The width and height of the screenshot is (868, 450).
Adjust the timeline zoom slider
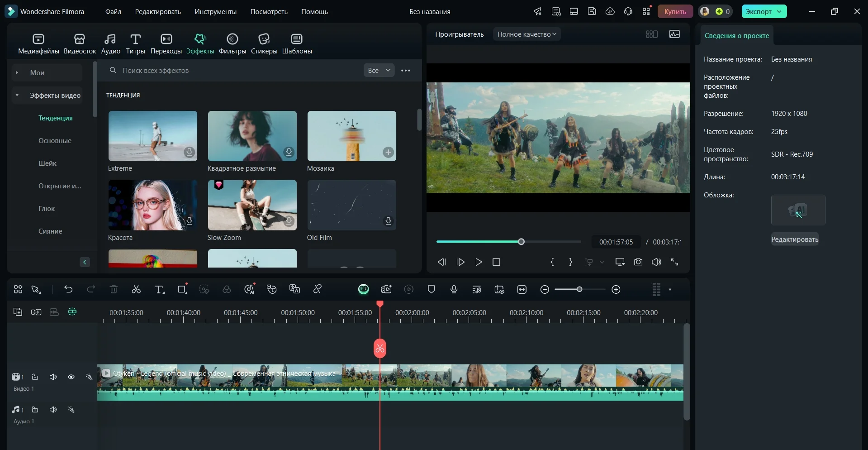[579, 289]
